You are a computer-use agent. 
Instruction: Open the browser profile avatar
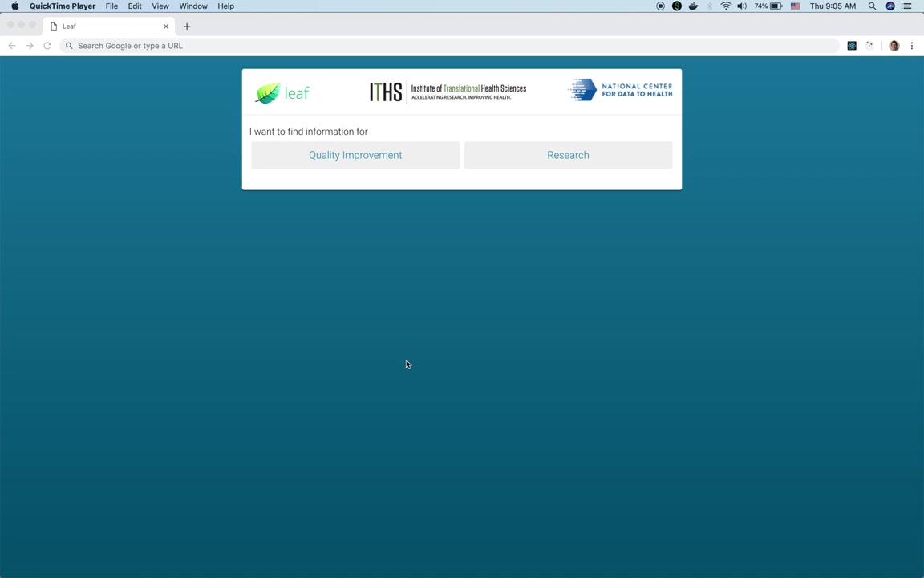(894, 46)
